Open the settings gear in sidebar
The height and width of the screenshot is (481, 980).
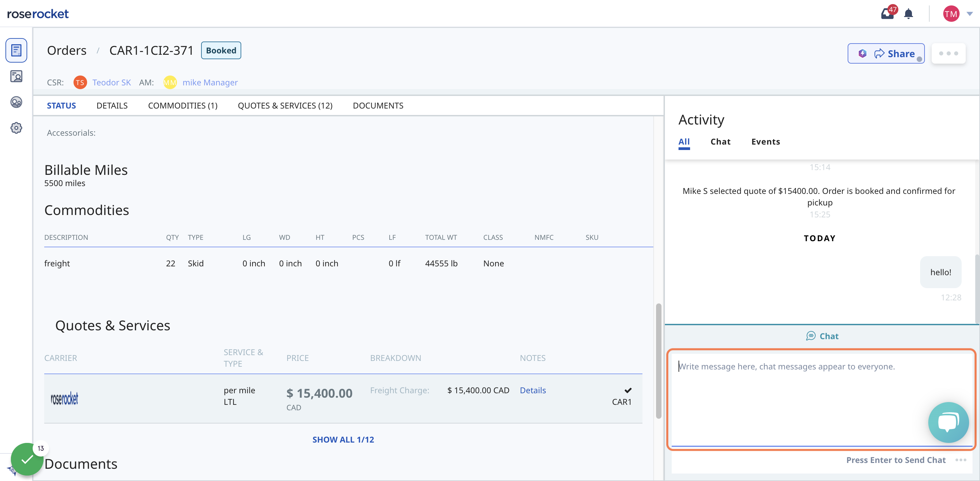pos(16,128)
